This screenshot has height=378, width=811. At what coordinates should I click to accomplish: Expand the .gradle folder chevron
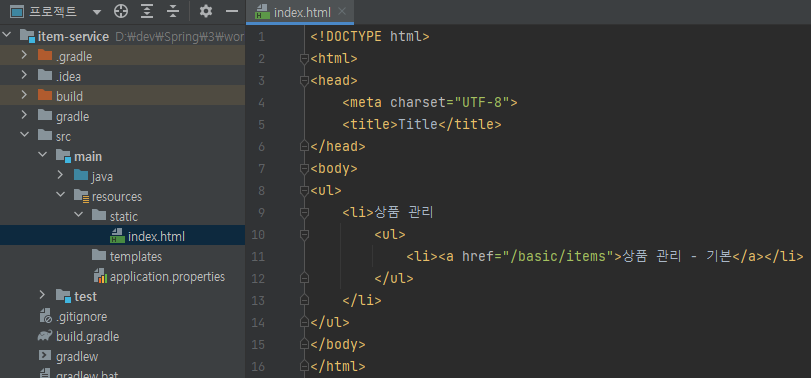24,56
